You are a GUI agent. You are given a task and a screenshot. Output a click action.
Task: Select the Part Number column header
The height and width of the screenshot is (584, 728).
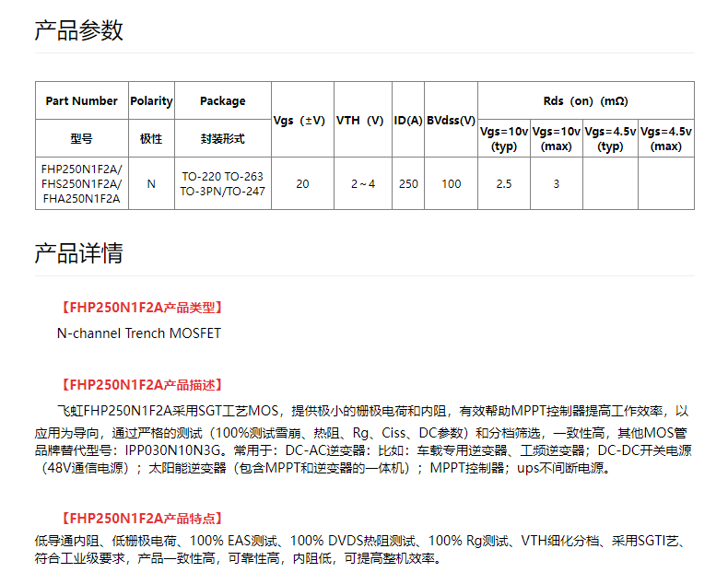tap(82, 101)
